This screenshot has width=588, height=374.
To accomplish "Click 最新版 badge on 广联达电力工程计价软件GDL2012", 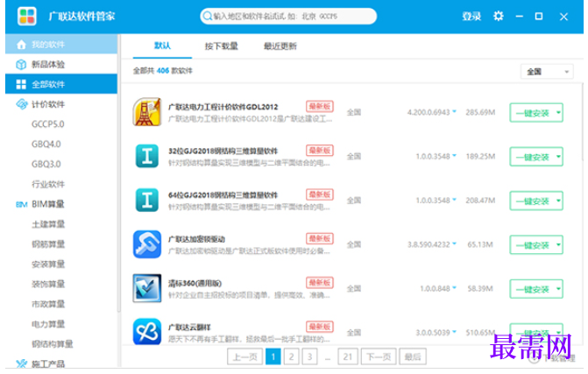I will [x=320, y=107].
